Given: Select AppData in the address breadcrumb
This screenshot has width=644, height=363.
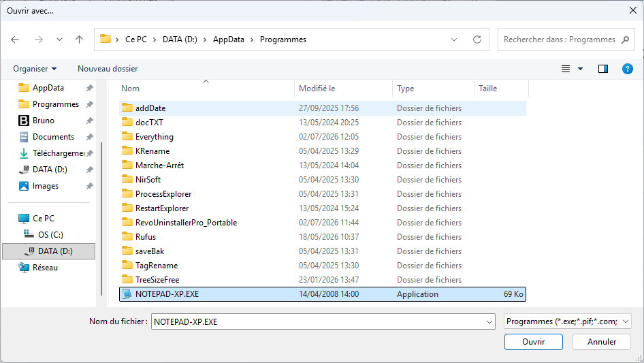Looking at the screenshot, I should point(228,40).
